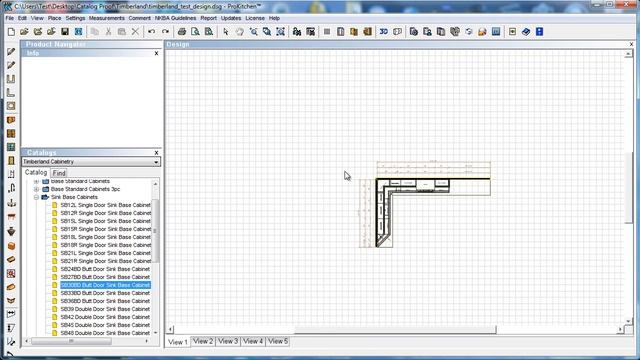Select the Catalog tab
This screenshot has width=640, height=360.
click(x=36, y=173)
